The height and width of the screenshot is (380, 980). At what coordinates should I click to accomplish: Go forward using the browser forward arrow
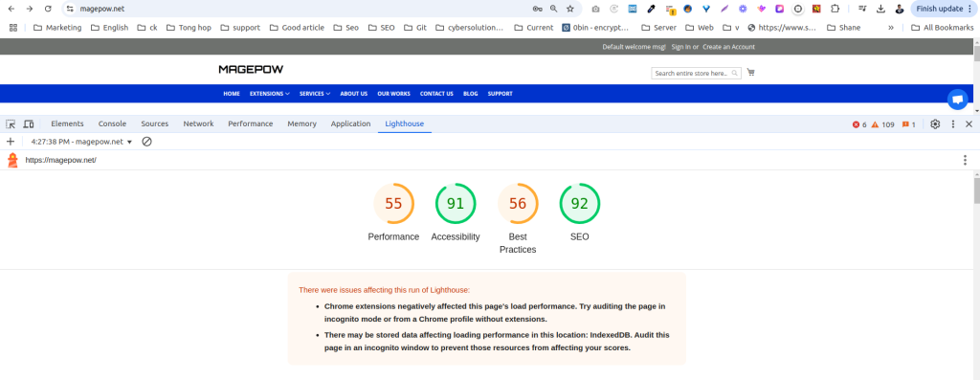[x=30, y=9]
